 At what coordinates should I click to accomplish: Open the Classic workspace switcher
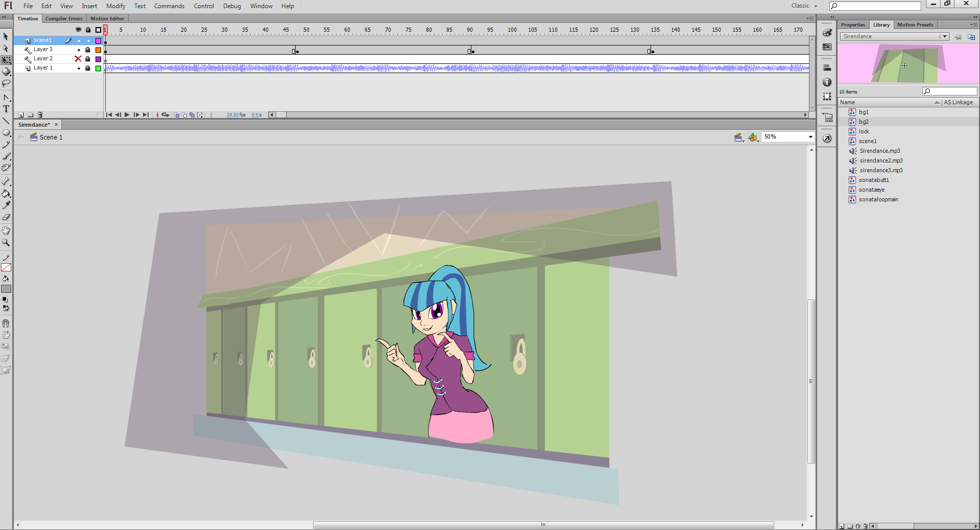click(x=804, y=6)
